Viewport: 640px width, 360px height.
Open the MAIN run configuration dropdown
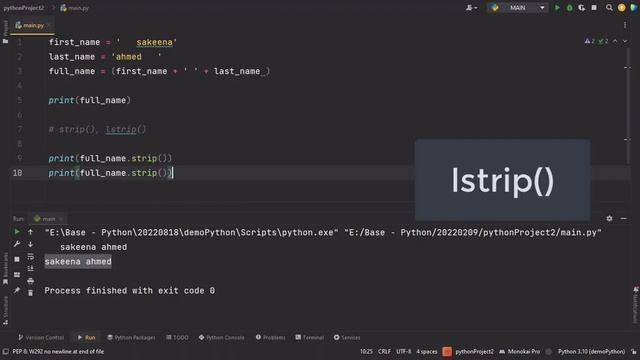[x=518, y=7]
